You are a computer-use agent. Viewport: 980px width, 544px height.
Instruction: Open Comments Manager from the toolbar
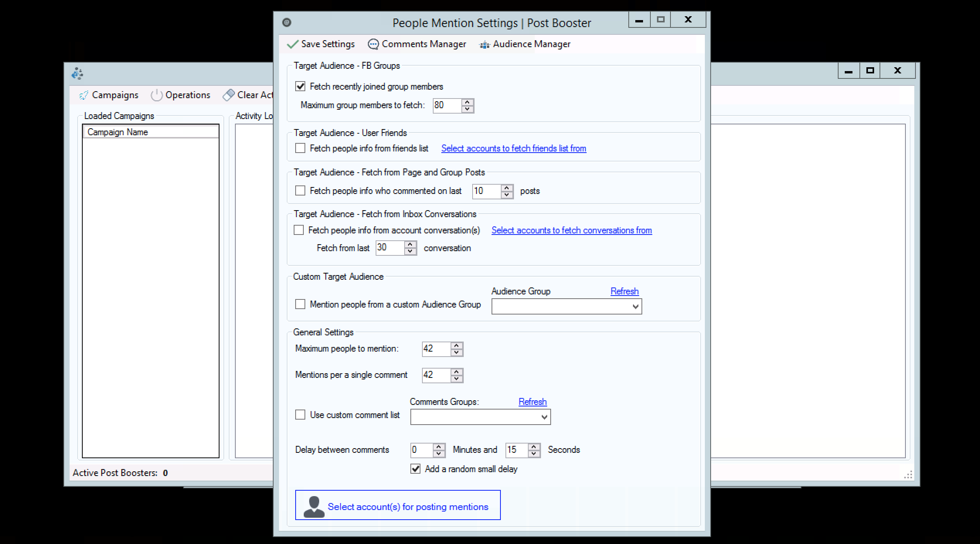pos(417,44)
